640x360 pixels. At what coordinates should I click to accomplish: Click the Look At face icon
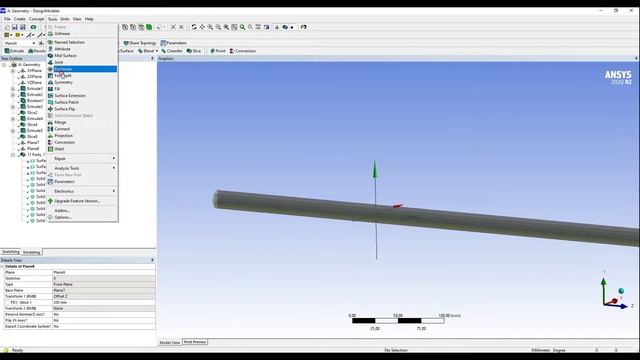click(x=267, y=27)
